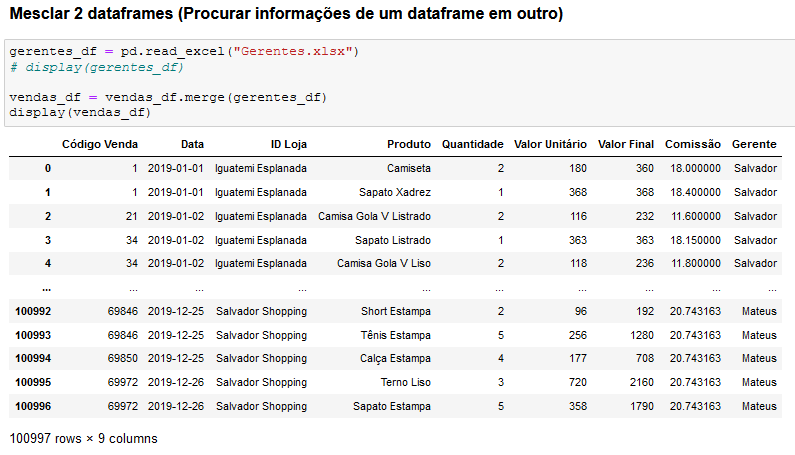Click the 'Sapato Xadrez' product cell
Screen dimensions: 795x455
tap(394, 192)
